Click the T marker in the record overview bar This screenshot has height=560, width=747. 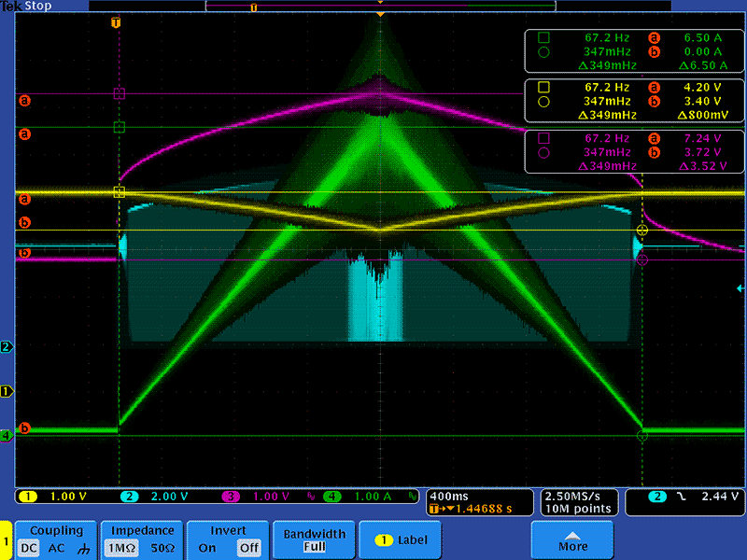click(x=253, y=7)
